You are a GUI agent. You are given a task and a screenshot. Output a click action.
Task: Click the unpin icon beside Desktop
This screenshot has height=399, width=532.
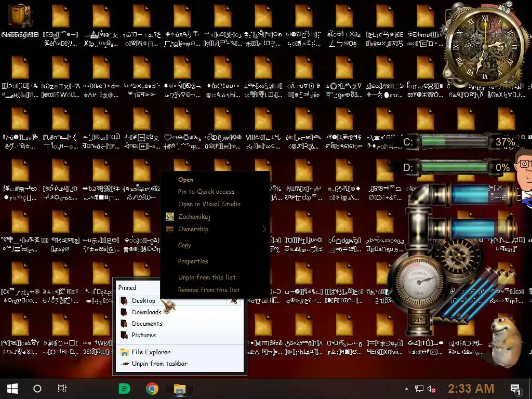(x=233, y=301)
